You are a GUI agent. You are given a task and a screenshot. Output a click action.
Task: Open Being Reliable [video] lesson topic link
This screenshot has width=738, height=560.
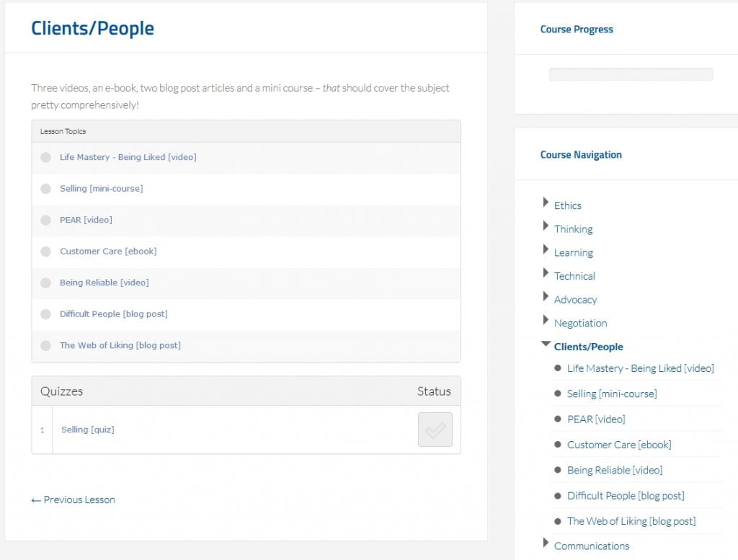104,283
